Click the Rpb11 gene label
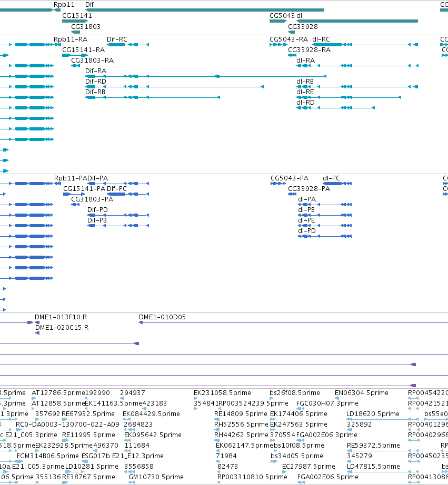This screenshot has height=485, width=448. pos(64,5)
